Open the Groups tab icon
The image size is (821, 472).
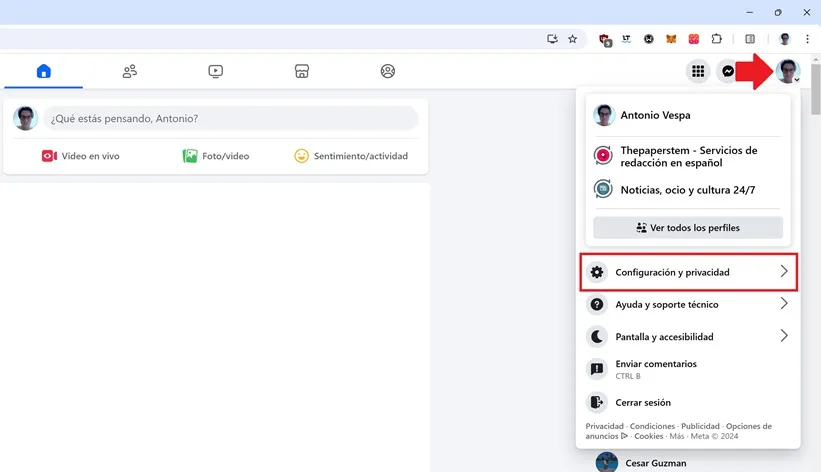(x=388, y=71)
